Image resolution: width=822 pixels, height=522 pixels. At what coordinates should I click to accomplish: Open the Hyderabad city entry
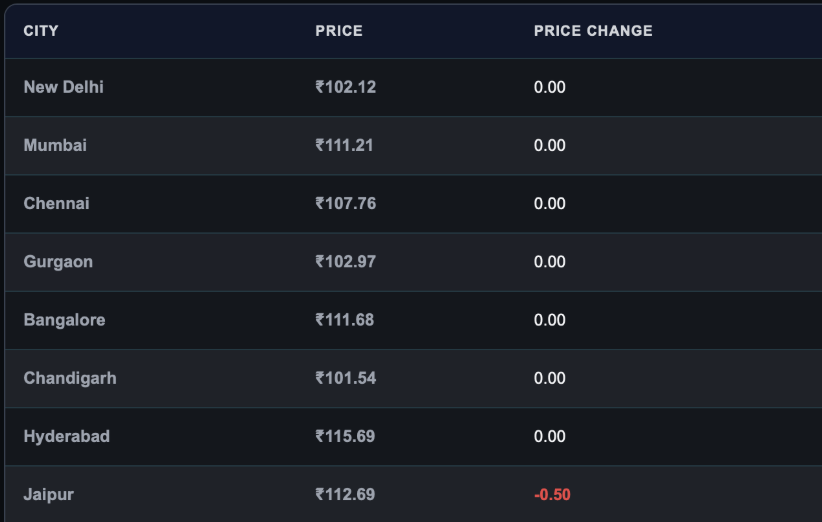67,437
